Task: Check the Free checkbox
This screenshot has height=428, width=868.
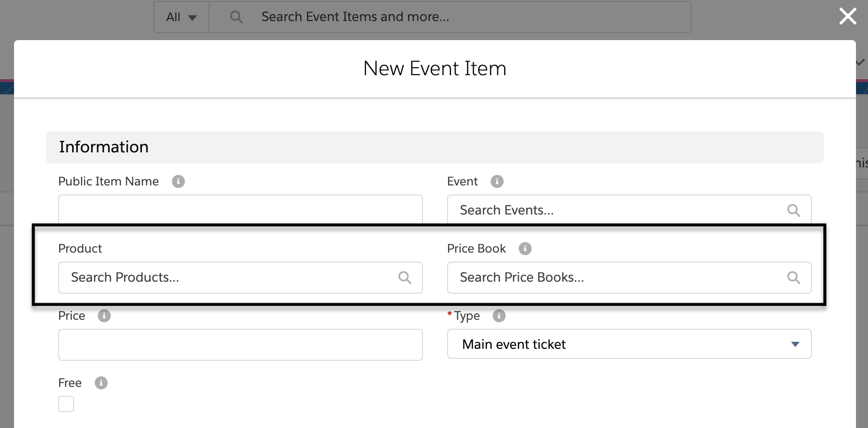Action: click(x=66, y=404)
